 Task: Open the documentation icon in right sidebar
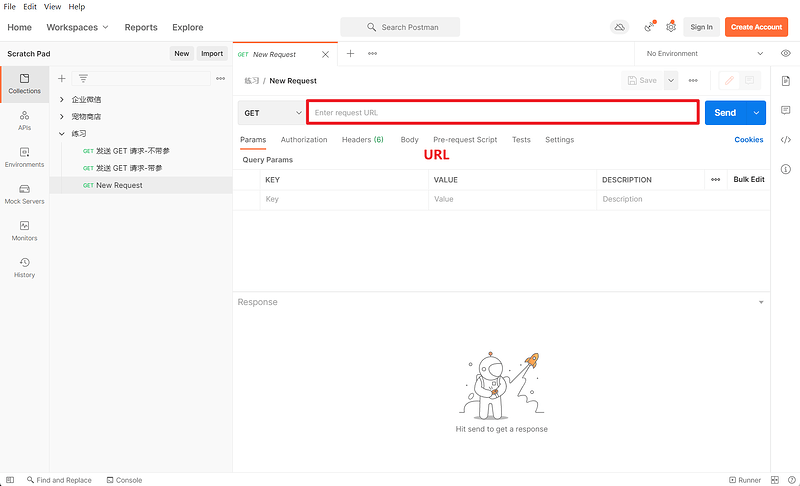pyautogui.click(x=786, y=81)
